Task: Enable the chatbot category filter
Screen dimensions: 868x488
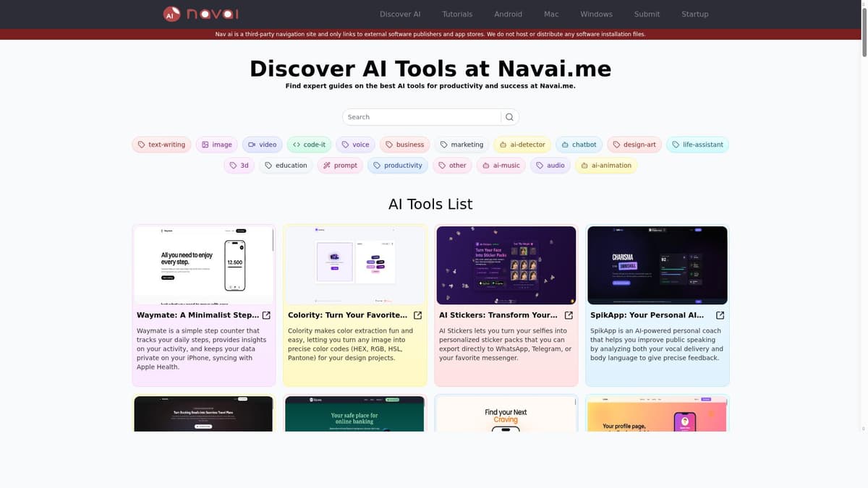Action: [579, 144]
